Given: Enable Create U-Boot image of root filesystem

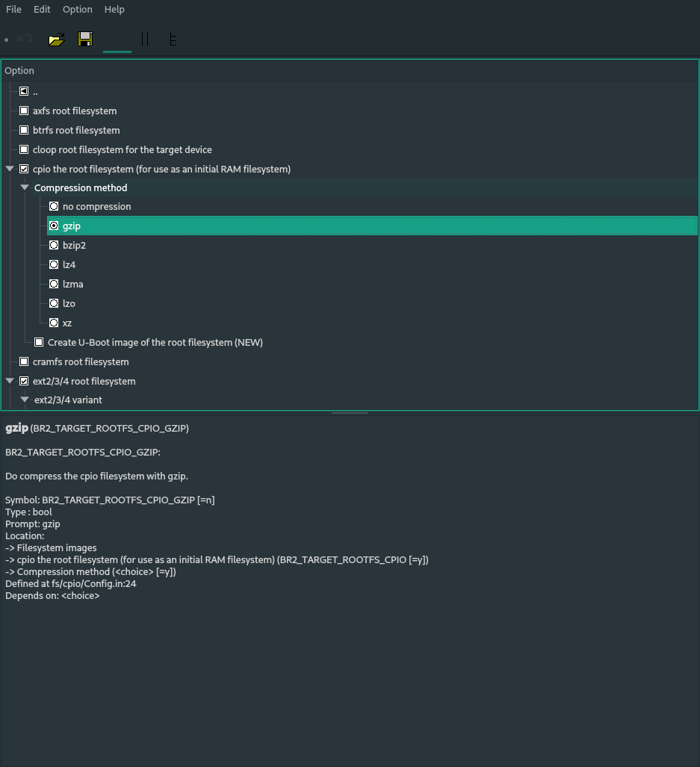Looking at the screenshot, I should coord(39,342).
